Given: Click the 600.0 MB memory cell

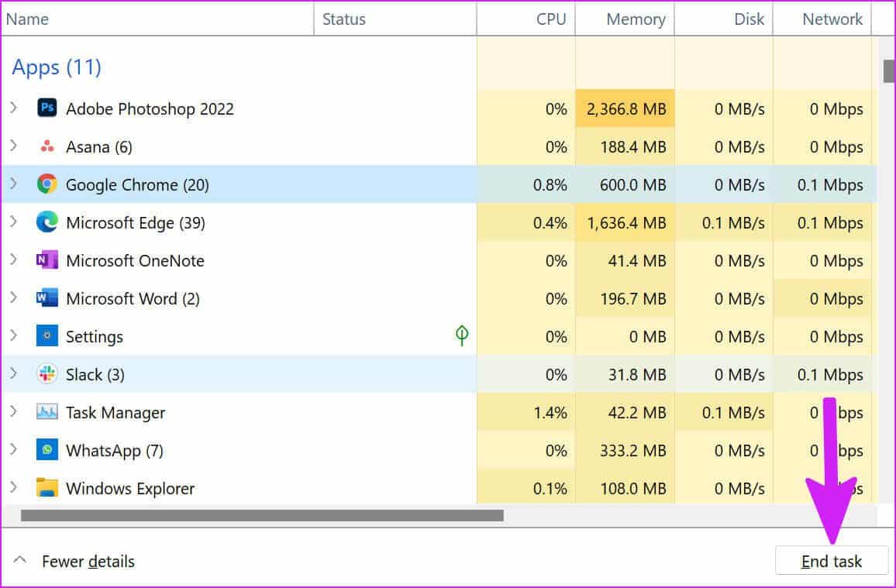Looking at the screenshot, I should pos(625,184).
